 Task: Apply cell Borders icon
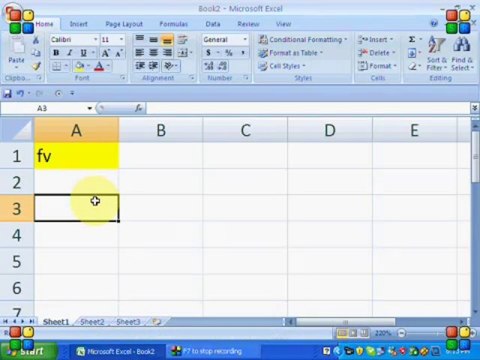[x=56, y=66]
